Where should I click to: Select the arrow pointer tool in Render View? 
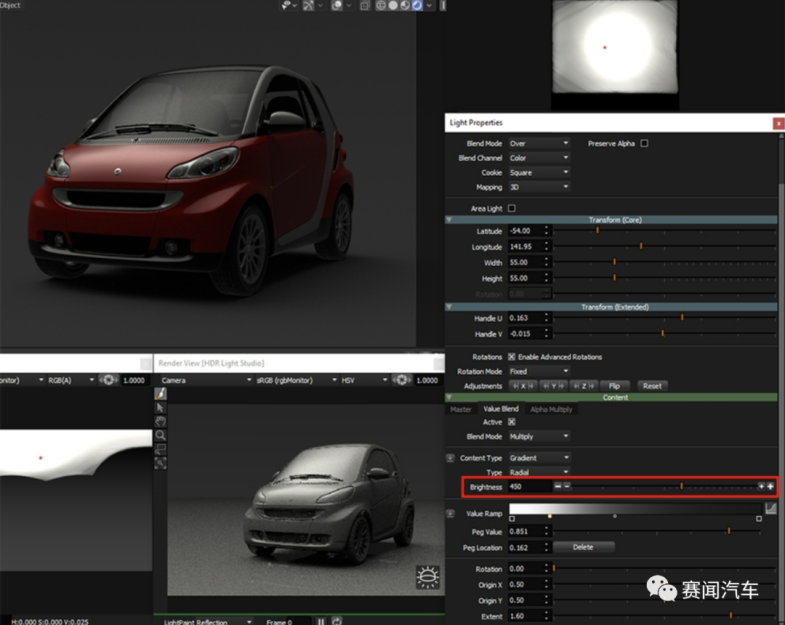point(161,408)
